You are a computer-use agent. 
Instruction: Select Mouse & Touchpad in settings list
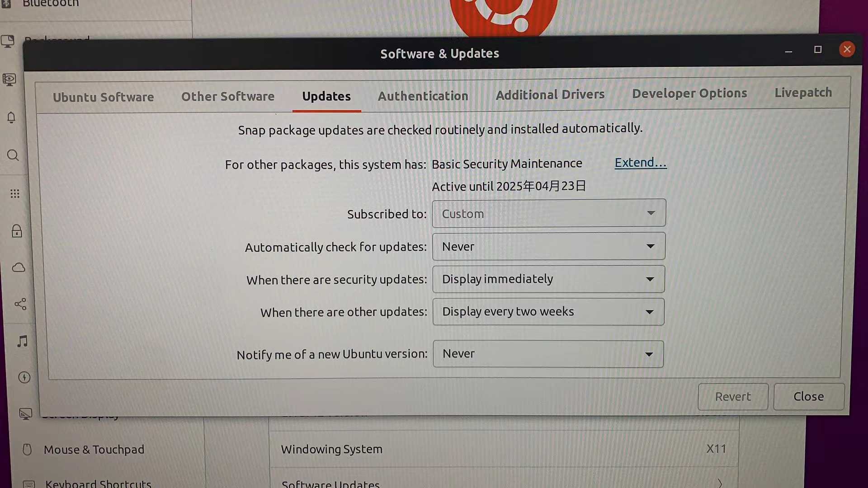coord(94,450)
